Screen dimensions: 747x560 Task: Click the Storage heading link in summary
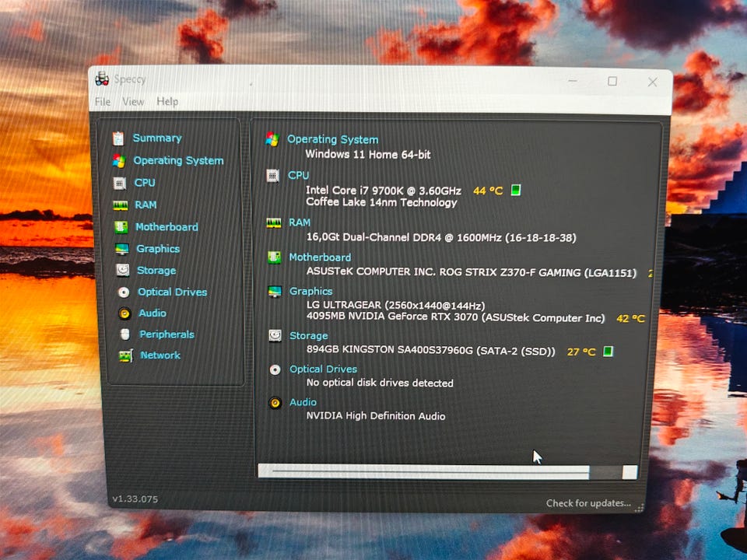click(308, 336)
